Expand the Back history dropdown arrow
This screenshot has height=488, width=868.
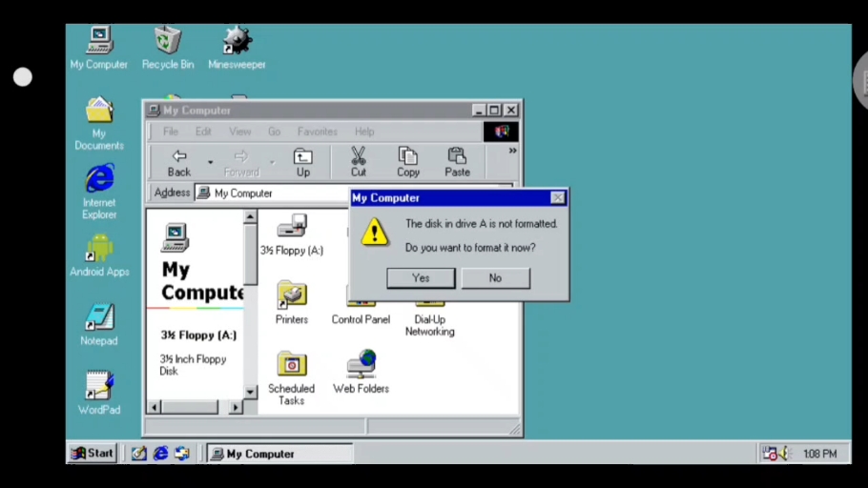[211, 163]
